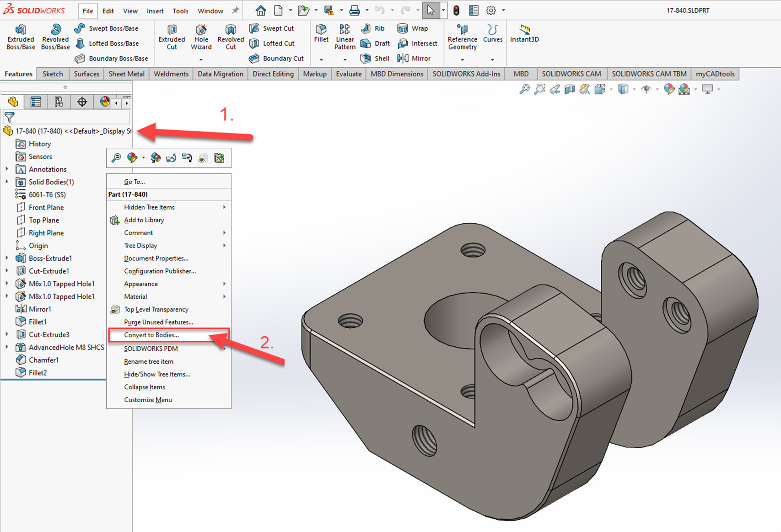Select the Boundary Cut tool

276,59
